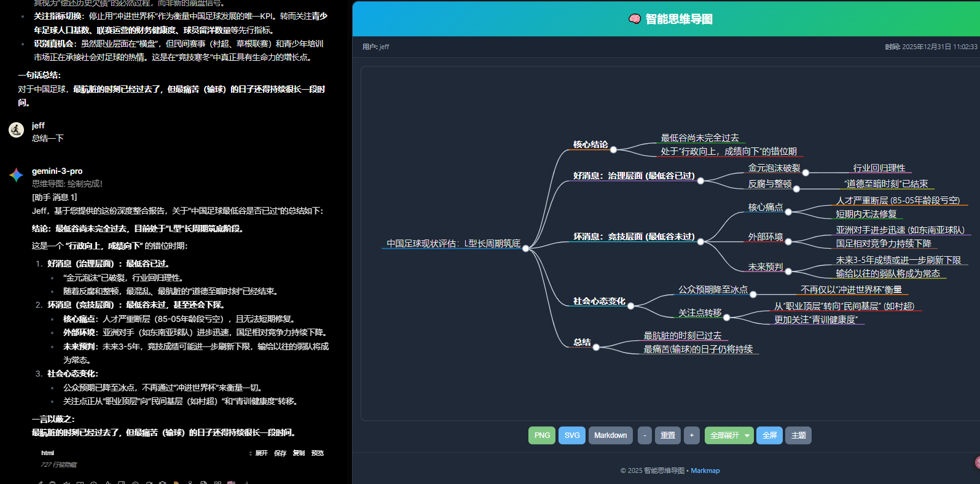Screen dimensions: 980x484
Task: Open the 全部展开 dropdown arrow
Action: pyautogui.click(x=747, y=435)
